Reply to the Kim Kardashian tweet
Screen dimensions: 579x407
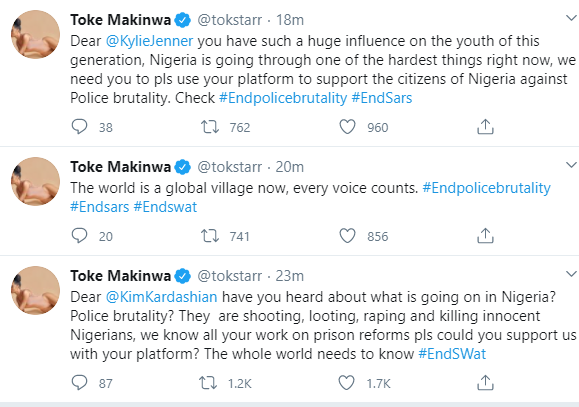(79, 383)
